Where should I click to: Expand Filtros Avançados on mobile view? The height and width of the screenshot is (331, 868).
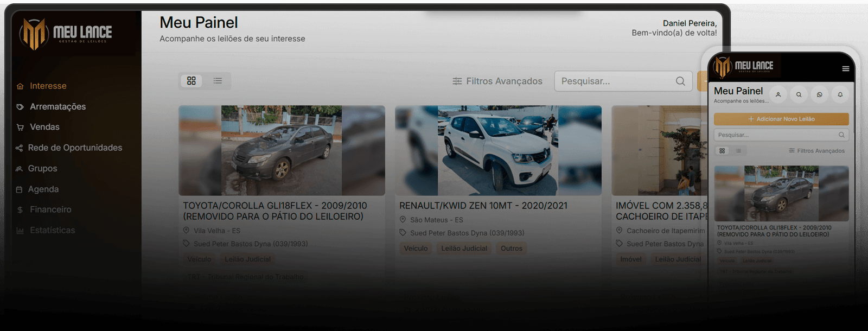click(x=816, y=151)
